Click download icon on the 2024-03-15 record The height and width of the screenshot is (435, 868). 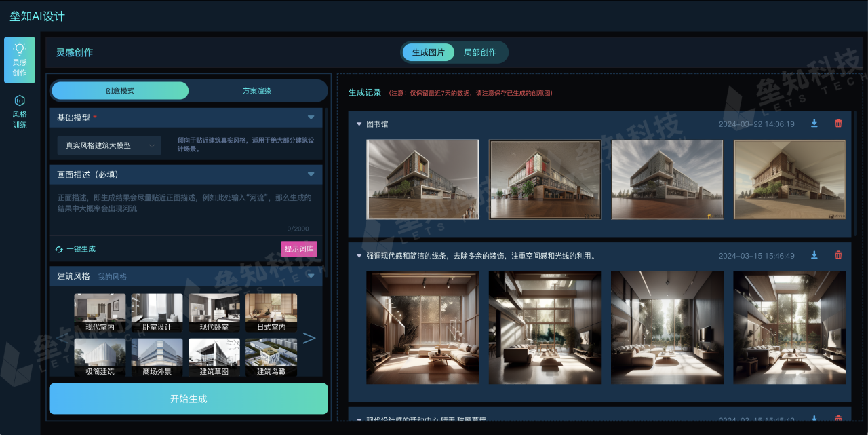[x=814, y=256]
